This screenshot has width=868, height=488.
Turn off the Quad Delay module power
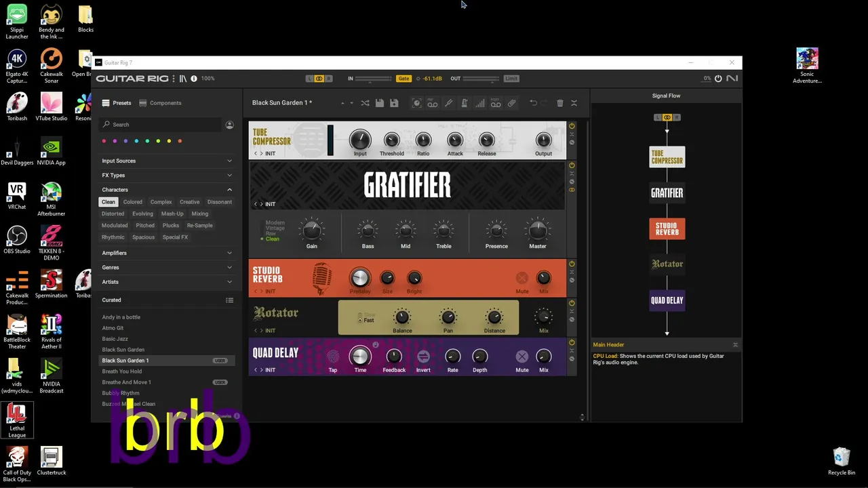(x=572, y=342)
